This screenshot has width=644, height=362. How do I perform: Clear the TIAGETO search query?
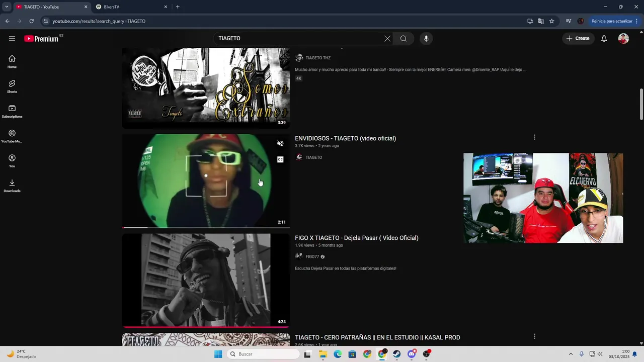(x=387, y=38)
